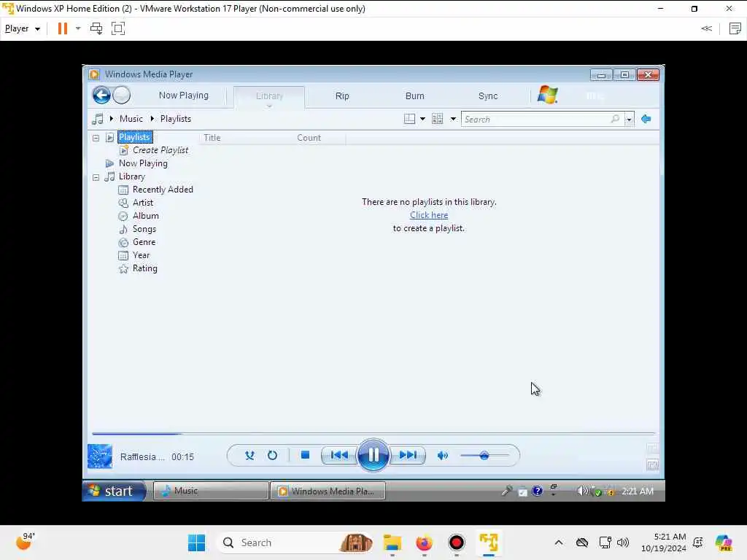This screenshot has width=747, height=560.
Task: Select Playlists in the navigation tree
Action: click(x=135, y=137)
